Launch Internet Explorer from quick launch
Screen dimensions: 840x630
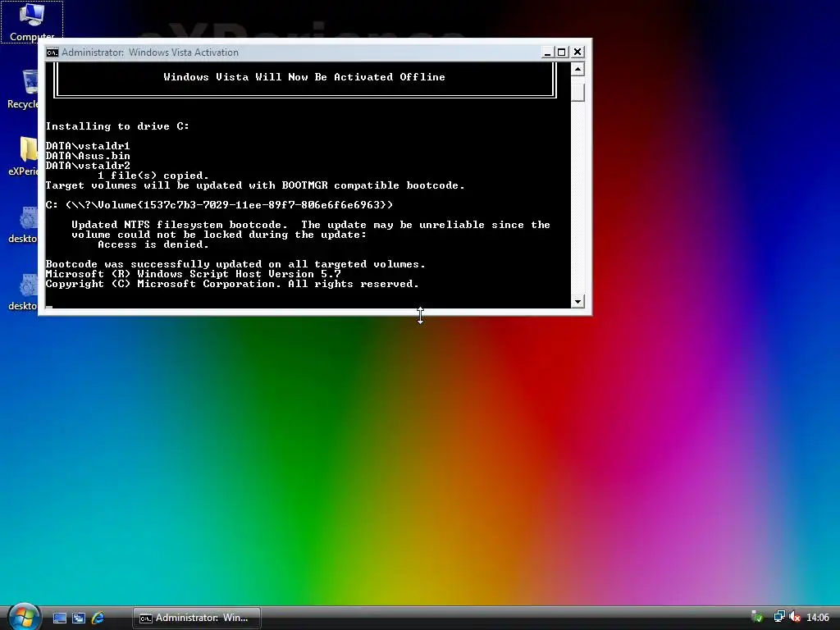click(98, 619)
